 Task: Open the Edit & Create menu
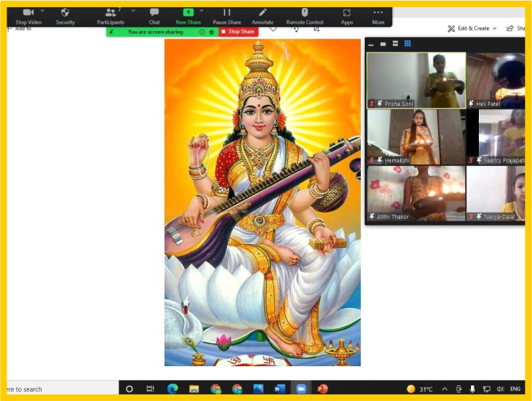[x=472, y=28]
